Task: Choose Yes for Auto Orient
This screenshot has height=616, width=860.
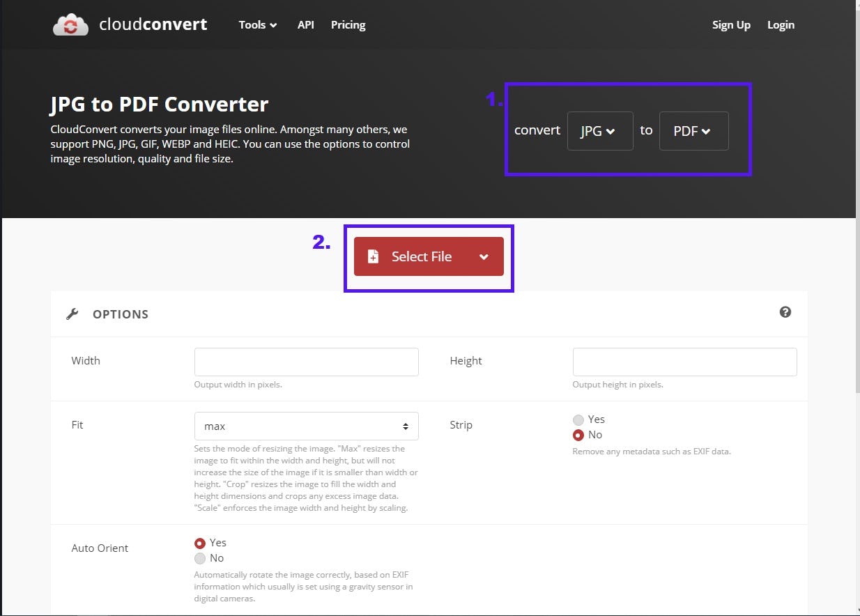Action: point(200,543)
